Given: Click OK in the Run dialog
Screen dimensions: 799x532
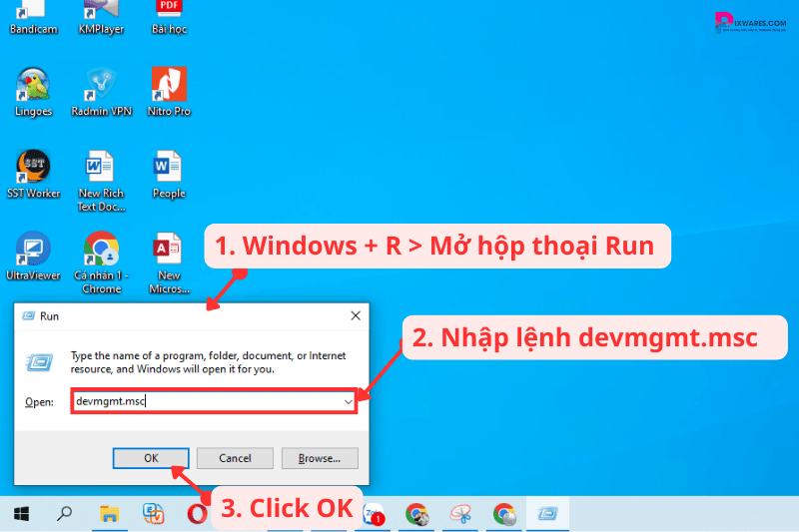Looking at the screenshot, I should tap(150, 458).
